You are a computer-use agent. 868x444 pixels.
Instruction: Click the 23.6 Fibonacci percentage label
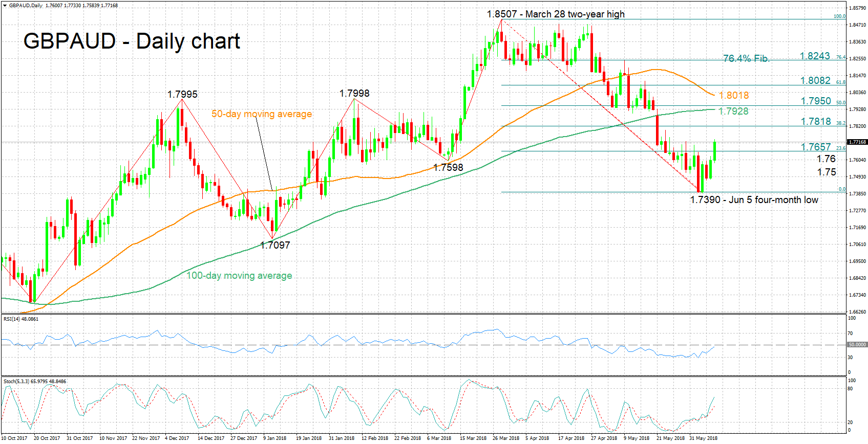[841, 148]
